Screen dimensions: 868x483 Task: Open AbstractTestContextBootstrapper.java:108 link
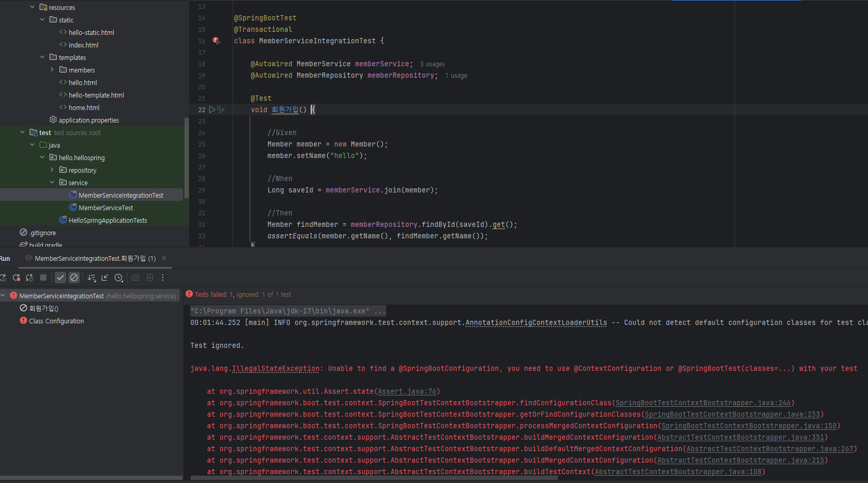(x=678, y=472)
